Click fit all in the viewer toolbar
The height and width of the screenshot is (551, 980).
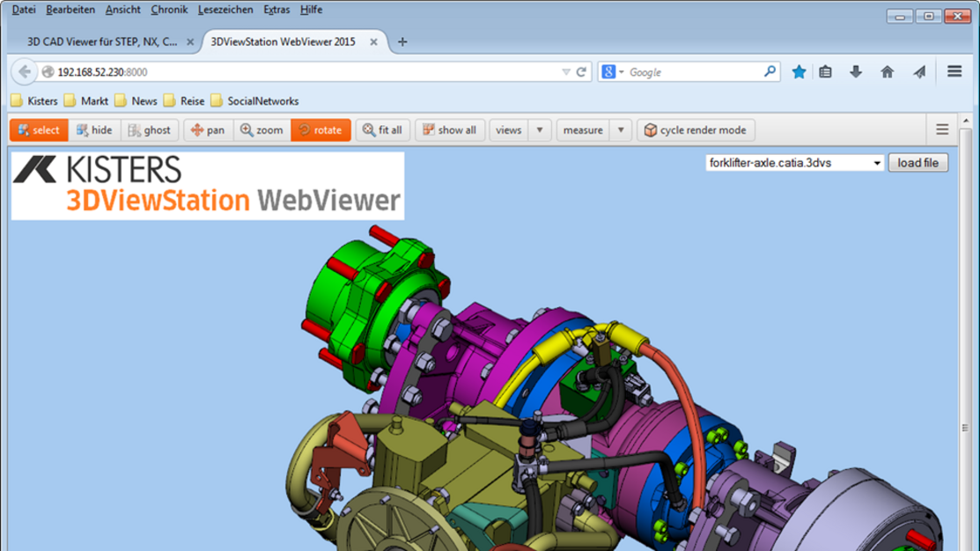point(382,130)
